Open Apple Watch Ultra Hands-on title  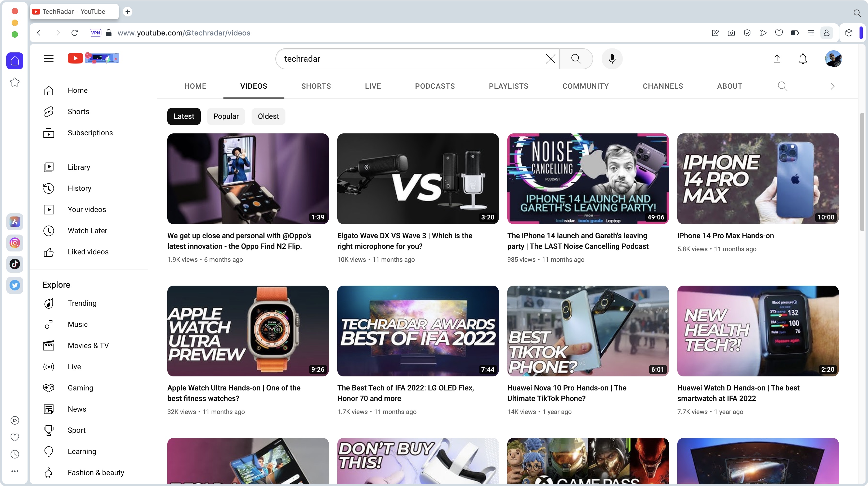[234, 393]
